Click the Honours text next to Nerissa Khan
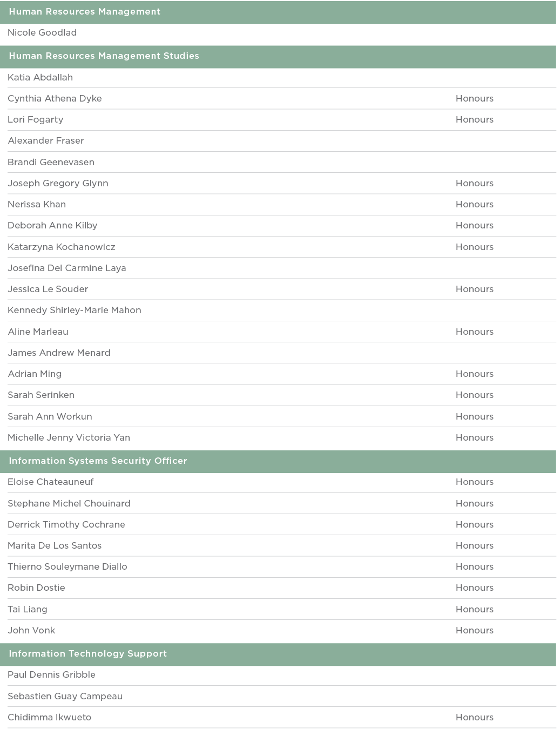 click(474, 205)
